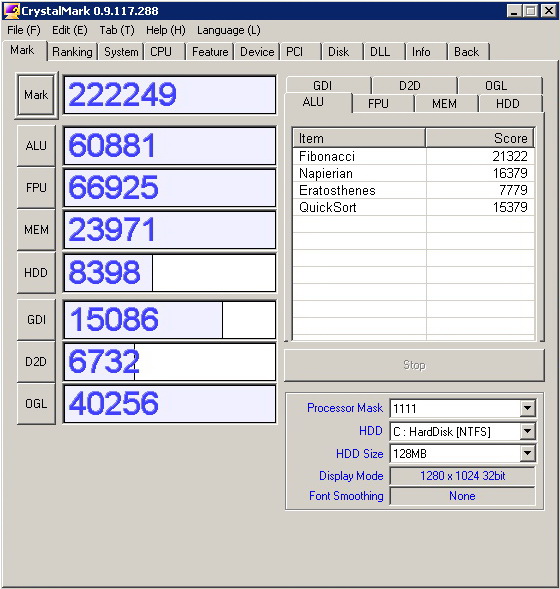
Task: Click the total Mark score 222249
Action: pyautogui.click(x=170, y=95)
